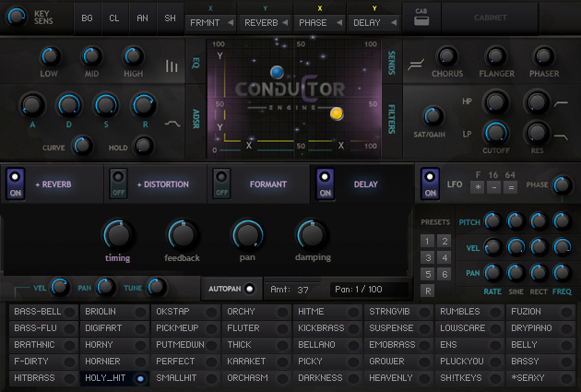Toggle the Delay ON switch
Viewport: 581px width, 392px height.
point(326,184)
